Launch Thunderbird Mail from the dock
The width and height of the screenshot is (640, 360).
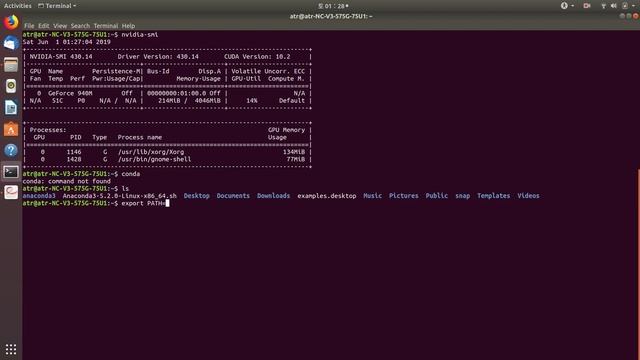click(11, 43)
